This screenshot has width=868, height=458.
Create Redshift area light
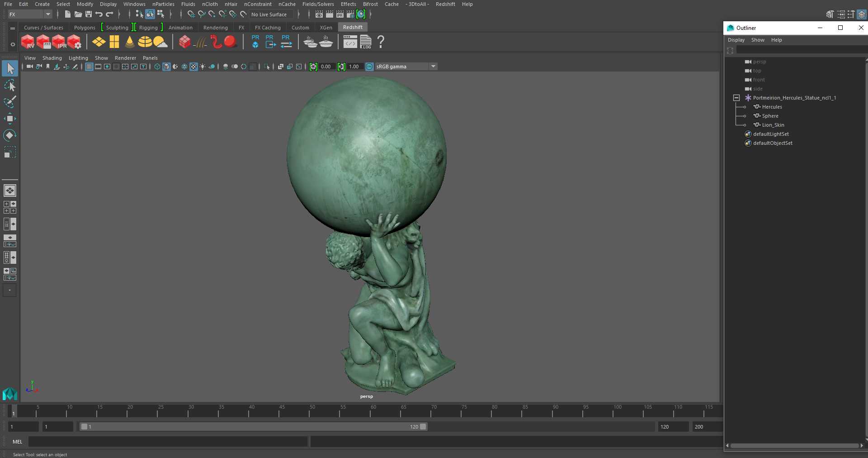[99, 42]
